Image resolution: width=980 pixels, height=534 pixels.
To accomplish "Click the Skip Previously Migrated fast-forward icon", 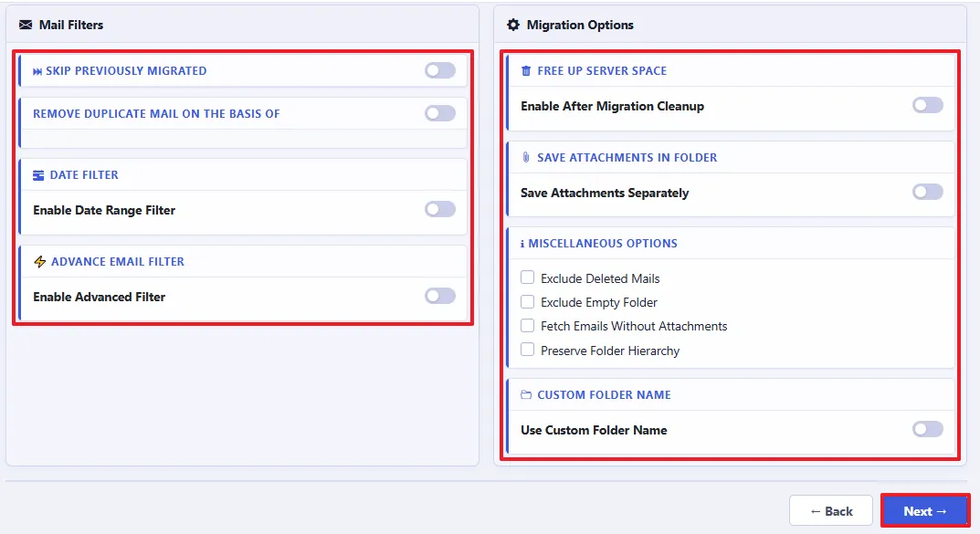I will pos(37,71).
